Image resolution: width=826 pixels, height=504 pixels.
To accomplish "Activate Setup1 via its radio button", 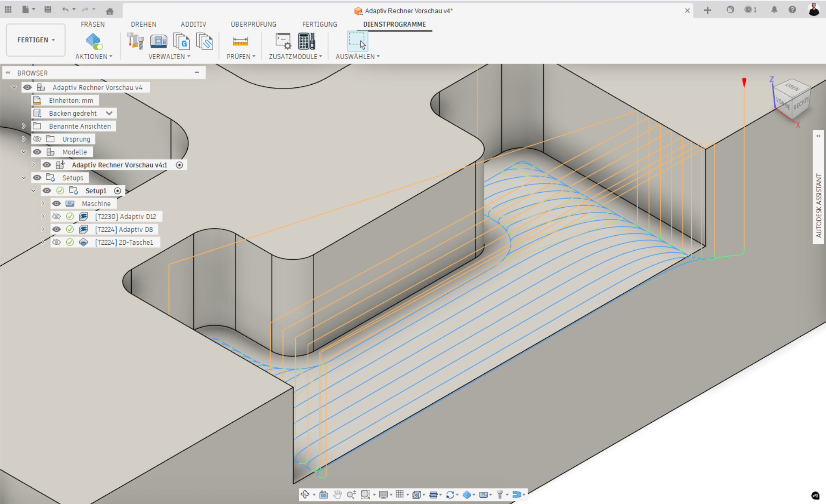I will [118, 191].
